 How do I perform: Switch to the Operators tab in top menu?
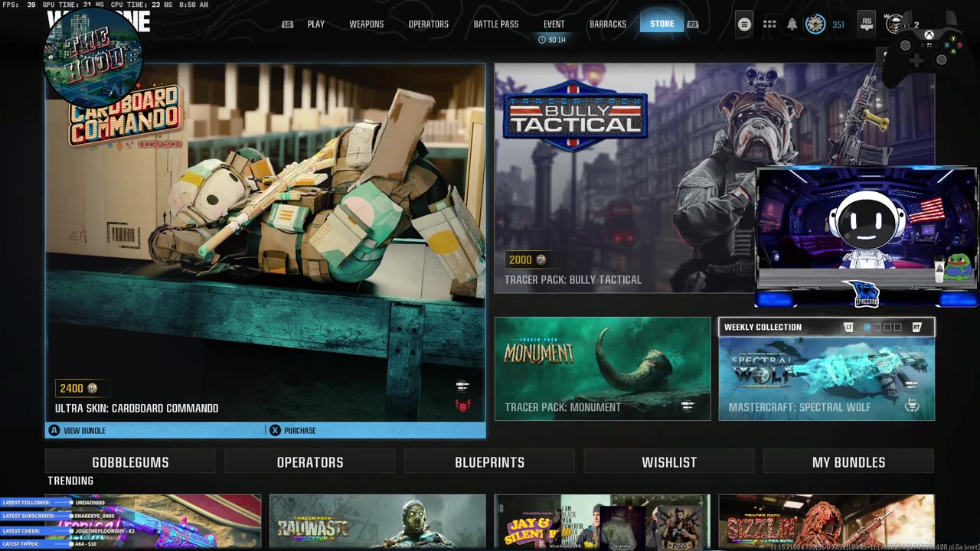pyautogui.click(x=429, y=24)
